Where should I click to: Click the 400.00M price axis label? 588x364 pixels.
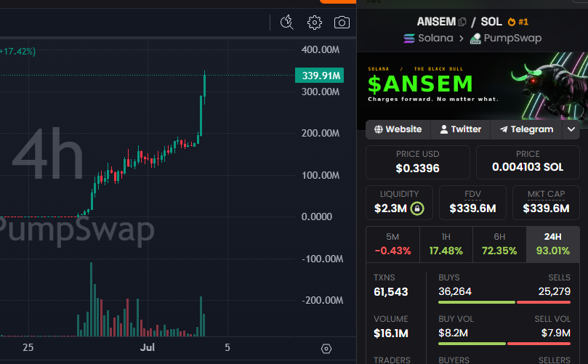321,50
